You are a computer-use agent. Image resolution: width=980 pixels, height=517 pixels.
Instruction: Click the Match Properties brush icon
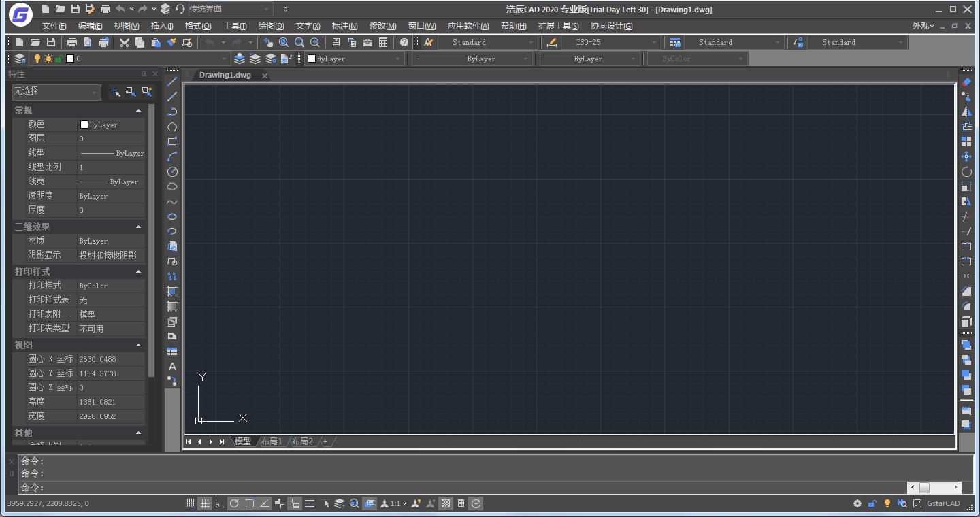pyautogui.click(x=171, y=42)
